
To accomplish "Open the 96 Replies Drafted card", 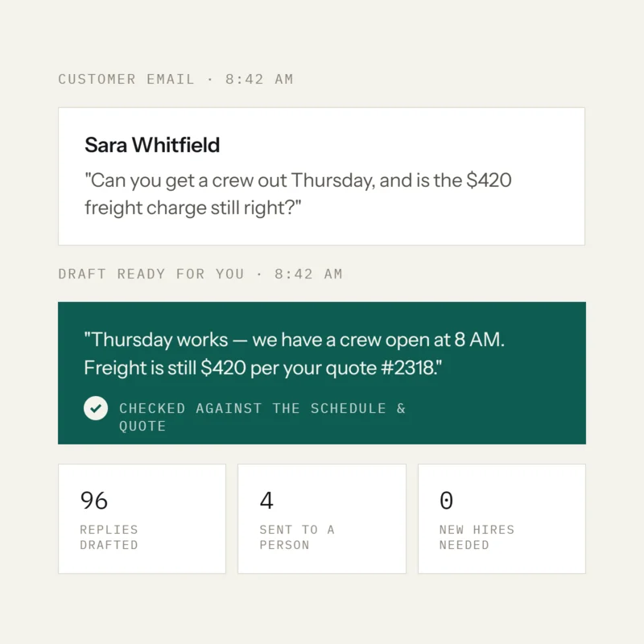I will tap(142, 518).
